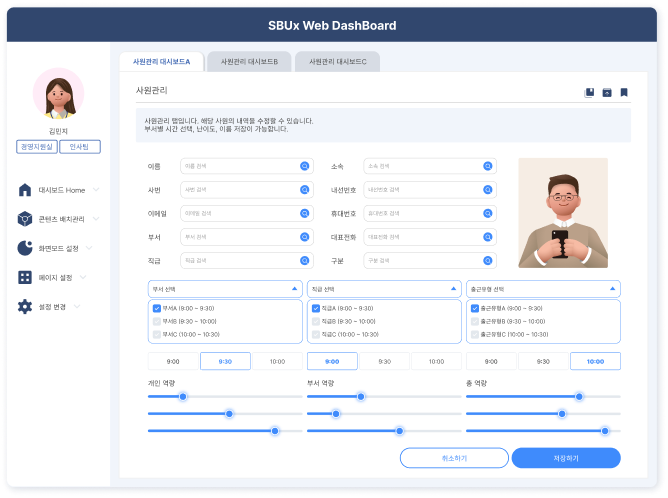Image resolution: width=668 pixels, height=498 pixels.
Task: Select 9:00 under 부서 선택
Action: pos(173,361)
